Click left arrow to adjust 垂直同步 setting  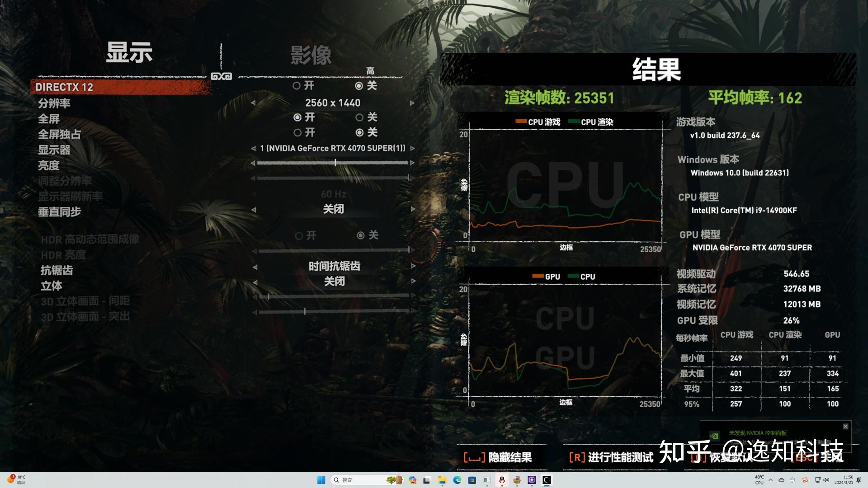(251, 212)
